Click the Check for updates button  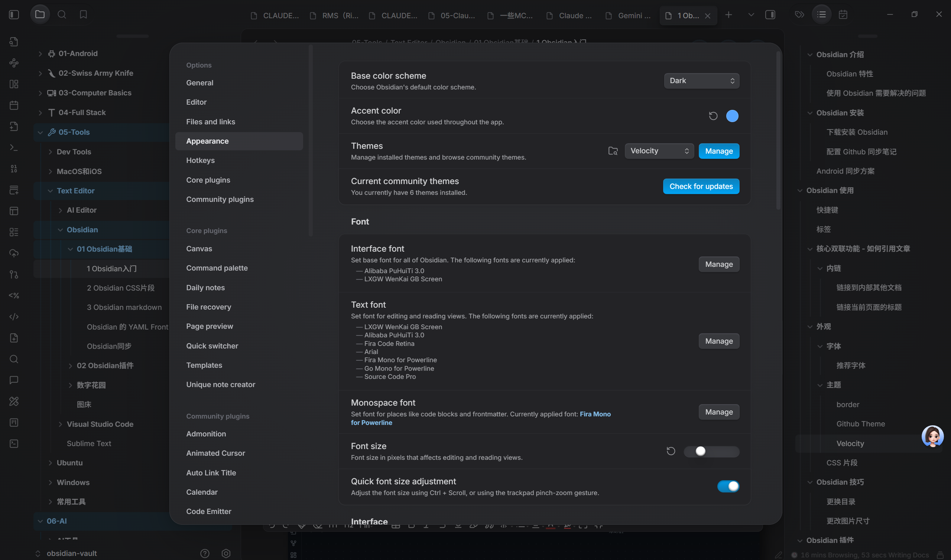click(701, 186)
